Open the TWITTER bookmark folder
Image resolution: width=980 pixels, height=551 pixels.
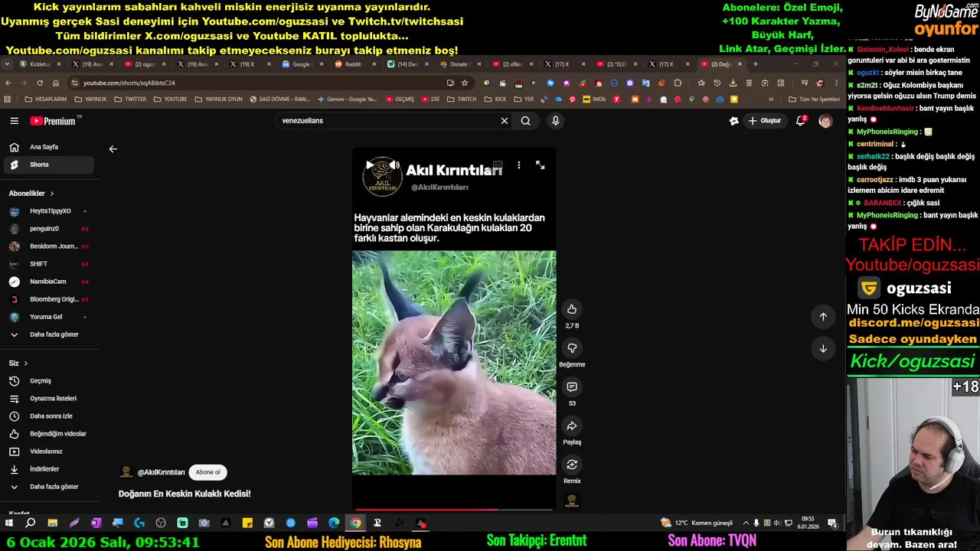coord(130,99)
